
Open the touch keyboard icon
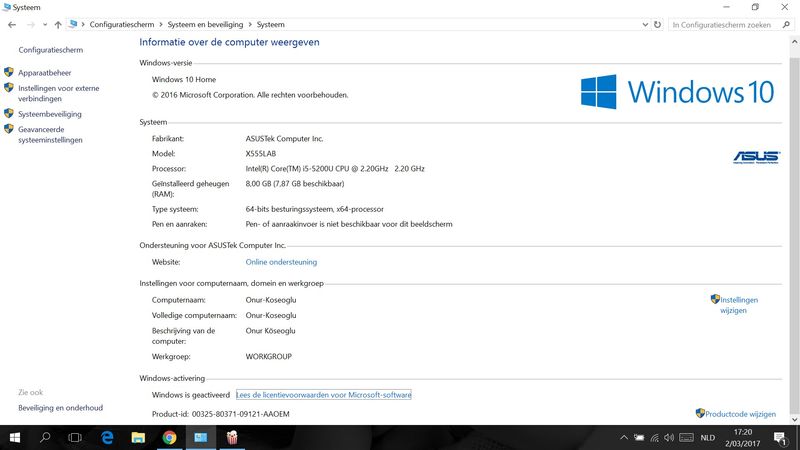click(x=687, y=438)
